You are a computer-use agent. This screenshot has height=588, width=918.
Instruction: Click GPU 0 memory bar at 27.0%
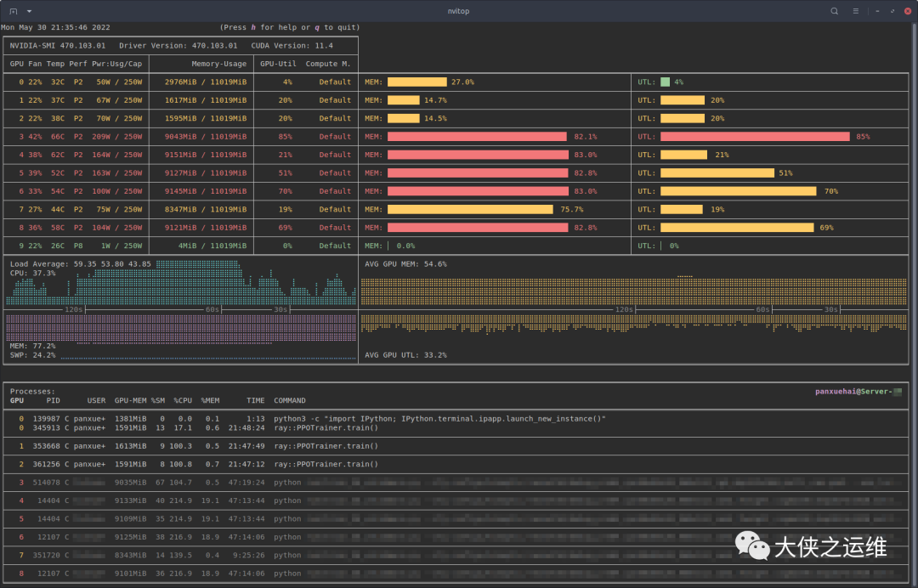coord(416,82)
